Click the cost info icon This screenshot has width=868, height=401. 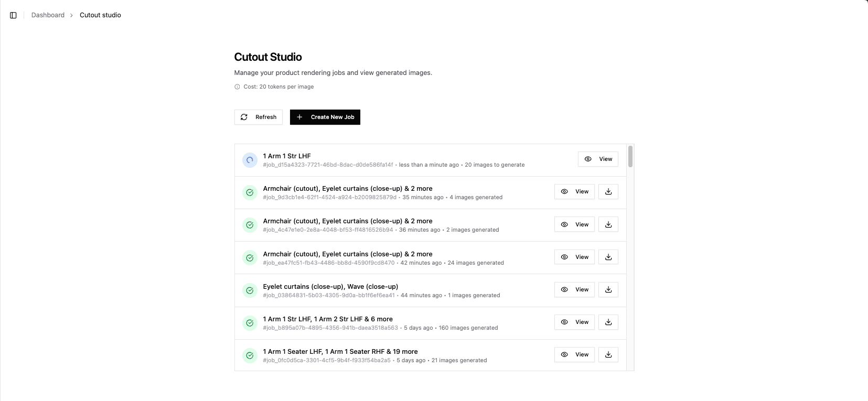click(x=237, y=87)
